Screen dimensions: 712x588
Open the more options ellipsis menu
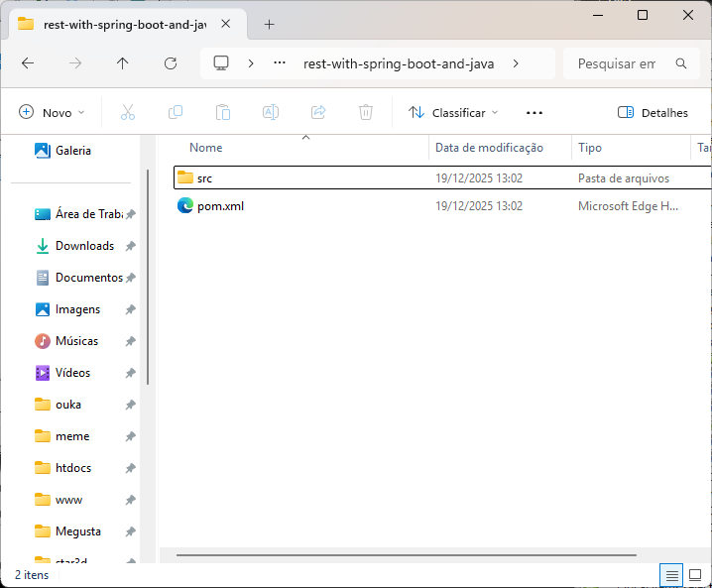click(x=534, y=113)
